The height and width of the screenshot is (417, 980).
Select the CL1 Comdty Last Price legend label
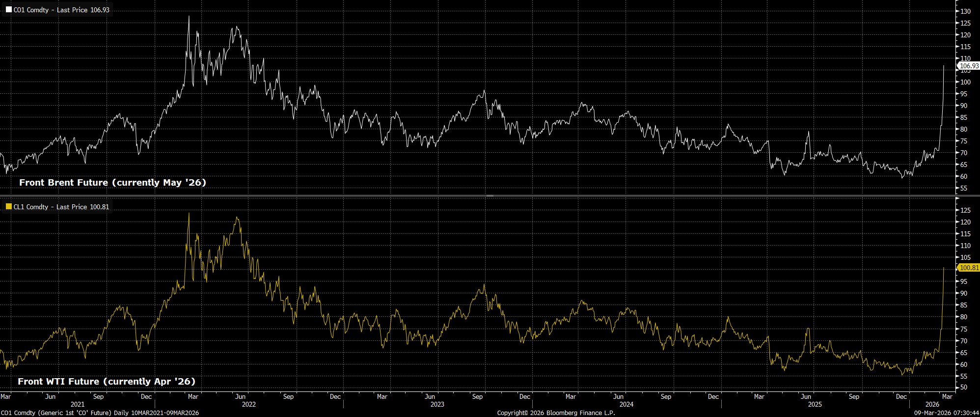(61, 207)
